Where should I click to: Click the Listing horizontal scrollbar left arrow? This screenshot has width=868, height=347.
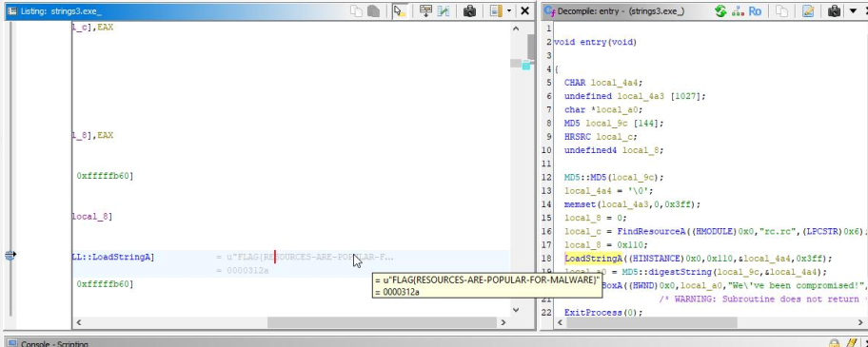(x=79, y=322)
